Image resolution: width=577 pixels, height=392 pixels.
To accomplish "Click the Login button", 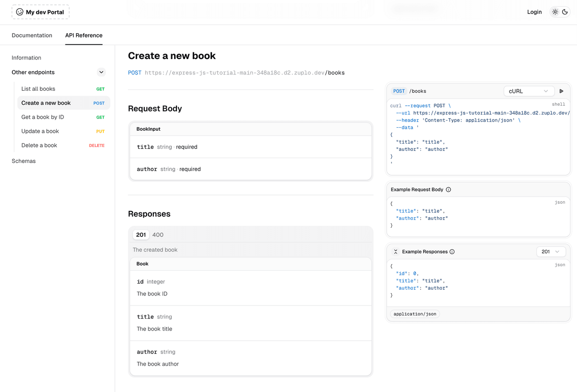I will tap(534, 12).
